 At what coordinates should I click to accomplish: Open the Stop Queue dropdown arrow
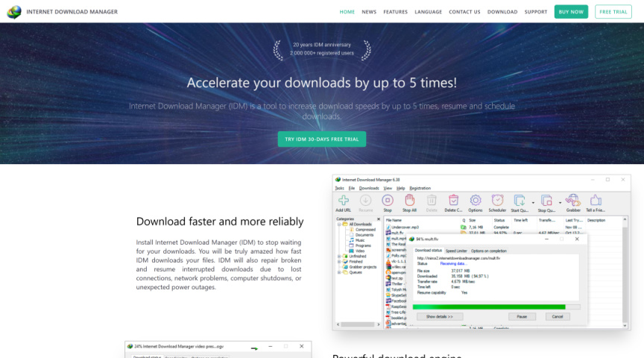pos(560,203)
